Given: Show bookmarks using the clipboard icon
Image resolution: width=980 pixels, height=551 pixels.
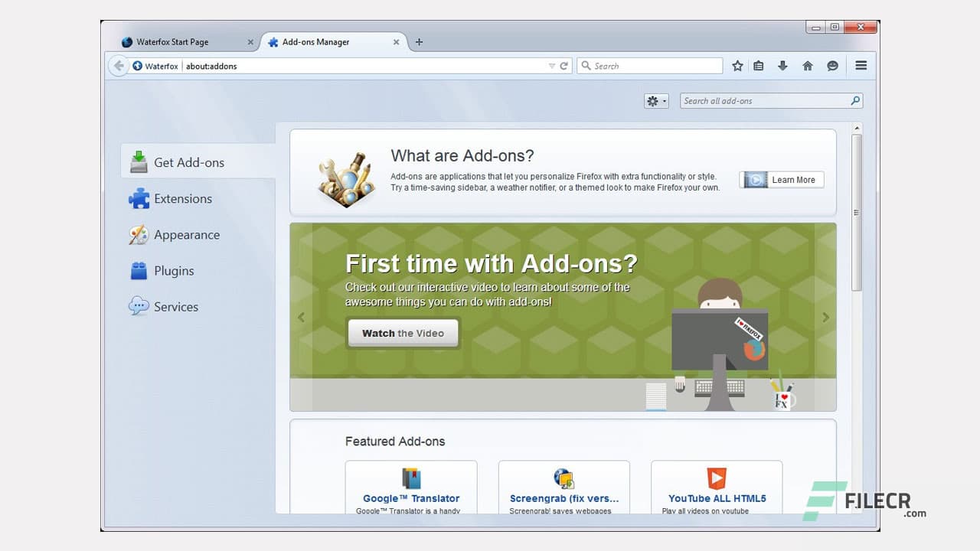Looking at the screenshot, I should click(758, 66).
